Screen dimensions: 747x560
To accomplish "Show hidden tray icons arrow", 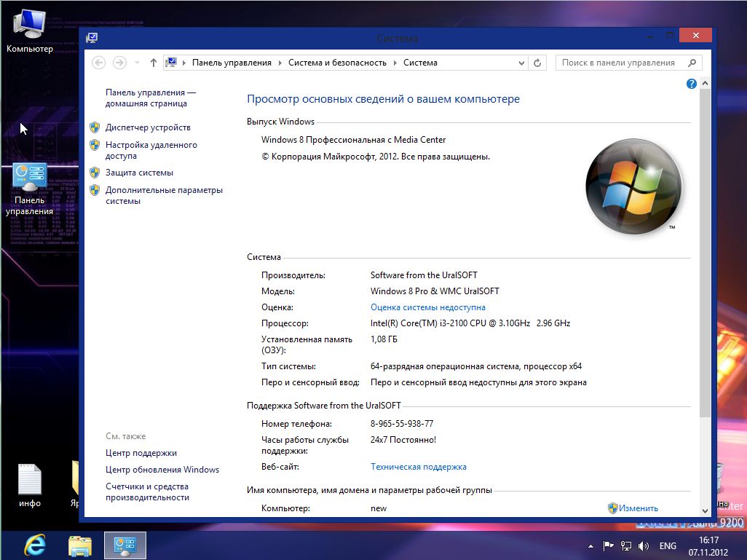I will pos(590,546).
